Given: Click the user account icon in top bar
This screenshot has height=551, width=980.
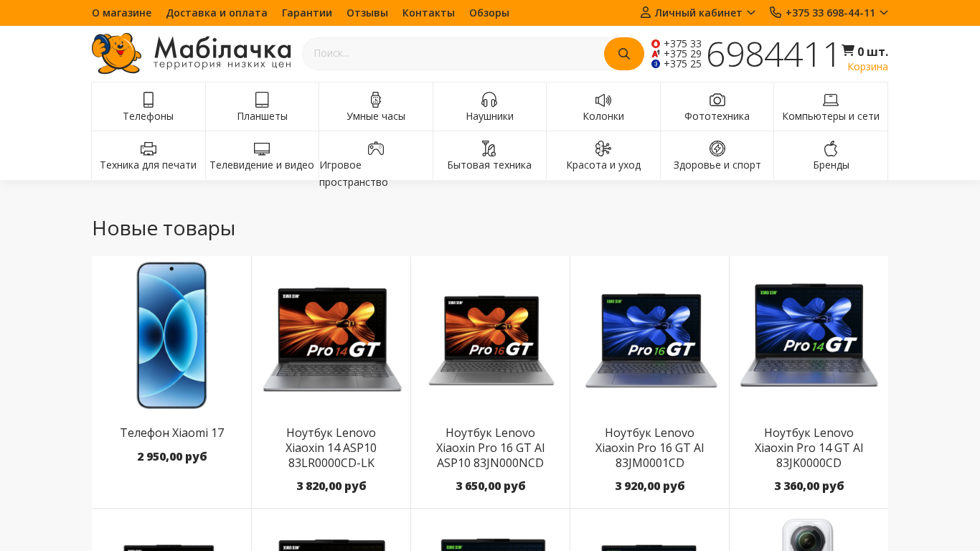Looking at the screenshot, I should coord(646,12).
